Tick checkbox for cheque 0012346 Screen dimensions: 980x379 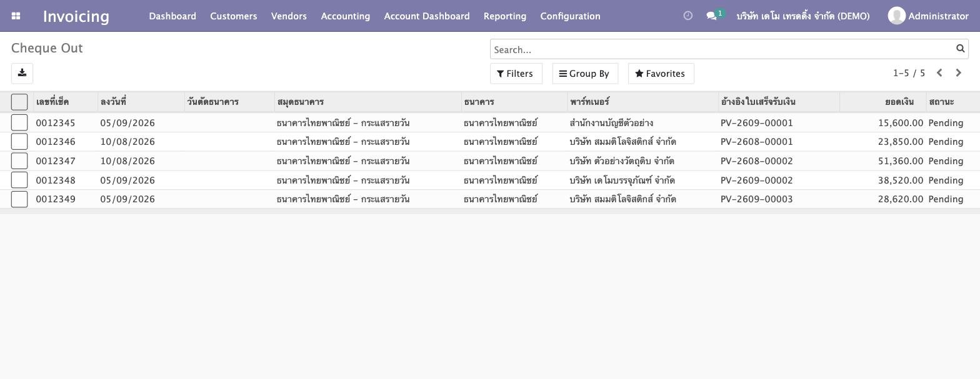pyautogui.click(x=19, y=142)
